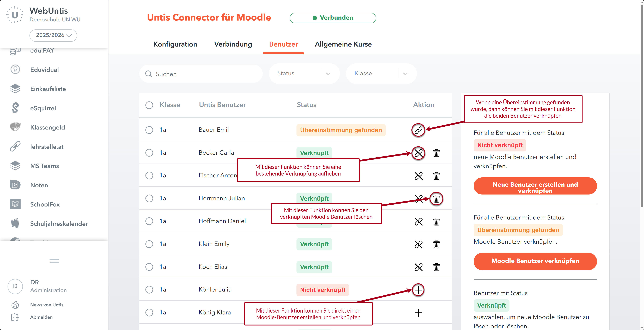The image size is (644, 330).
Task: Click the unlink icon for Klein Emily
Action: coord(418,244)
